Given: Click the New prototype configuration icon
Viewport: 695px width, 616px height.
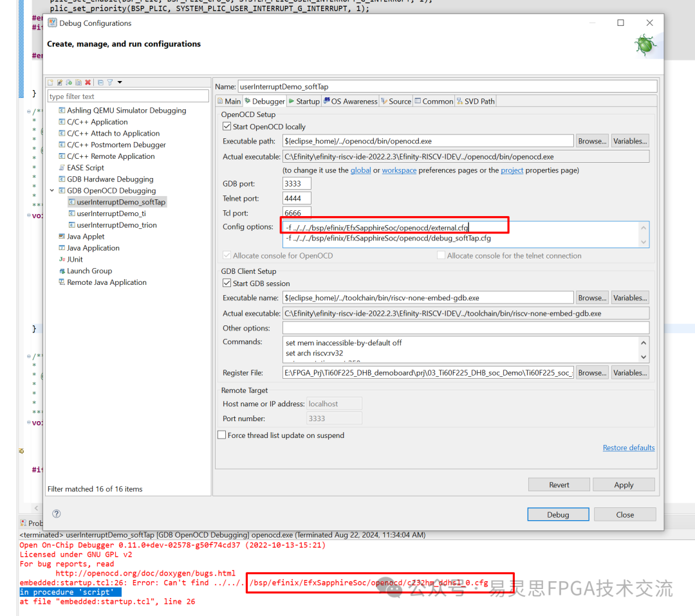Looking at the screenshot, I should click(60, 82).
